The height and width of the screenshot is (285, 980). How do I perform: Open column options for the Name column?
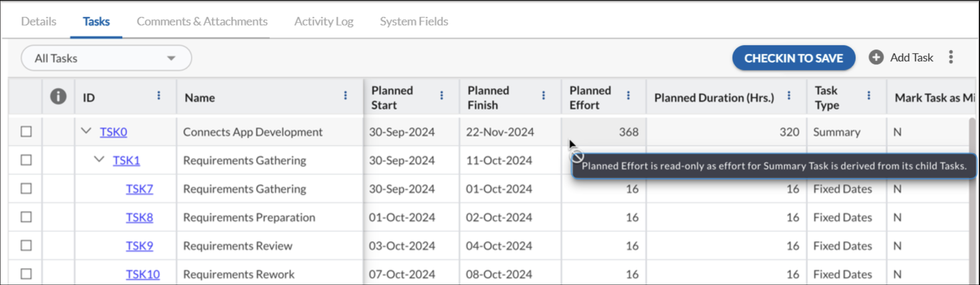tap(345, 96)
